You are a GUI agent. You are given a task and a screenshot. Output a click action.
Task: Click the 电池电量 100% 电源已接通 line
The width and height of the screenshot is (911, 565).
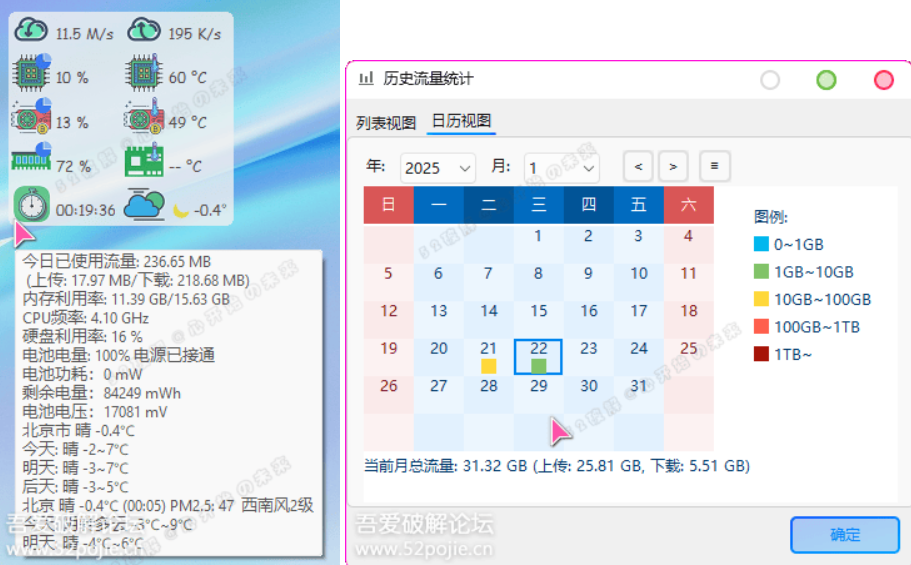point(119,355)
